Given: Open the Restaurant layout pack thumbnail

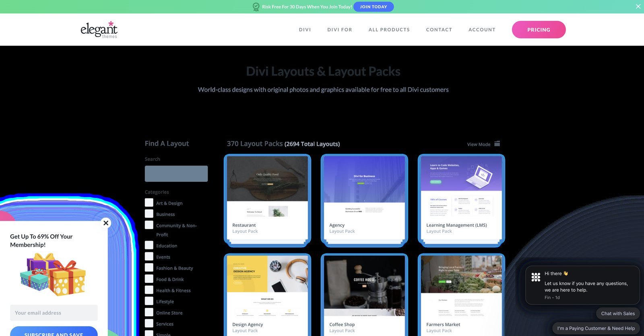Looking at the screenshot, I should [267, 187].
